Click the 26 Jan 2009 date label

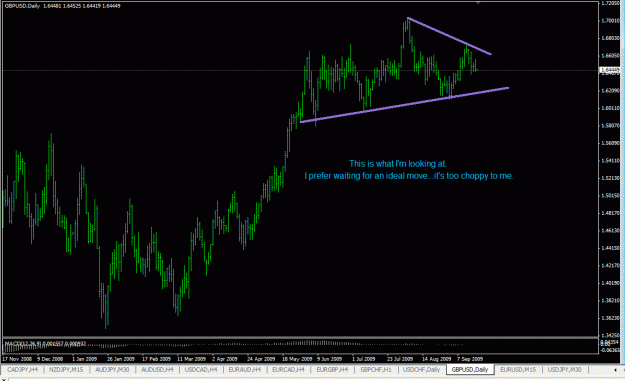121,359
